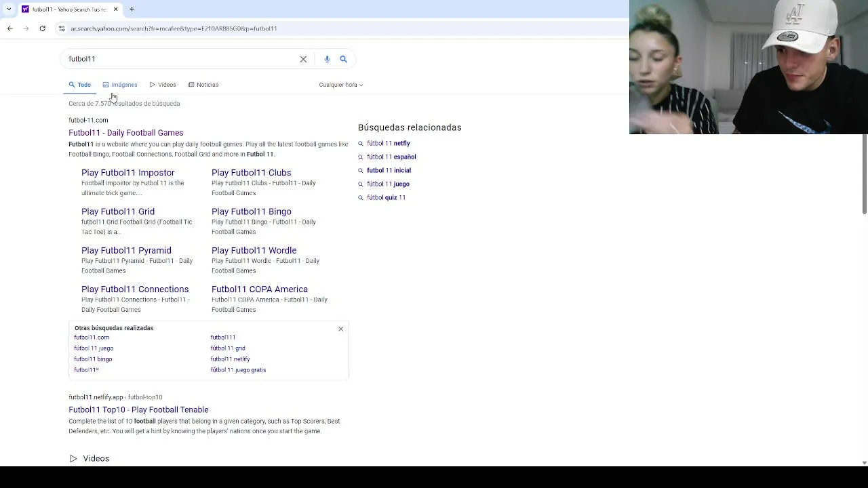The image size is (868, 488).
Task: Click the page vertical scrollbar thumb
Action: (x=864, y=174)
